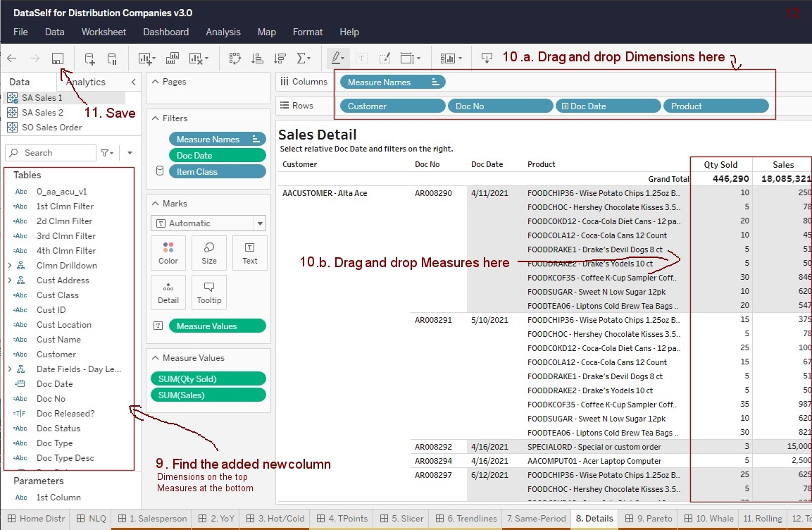The width and height of the screenshot is (812, 530).
Task: Expand the Doc Date pill in Rows
Action: [x=564, y=106]
